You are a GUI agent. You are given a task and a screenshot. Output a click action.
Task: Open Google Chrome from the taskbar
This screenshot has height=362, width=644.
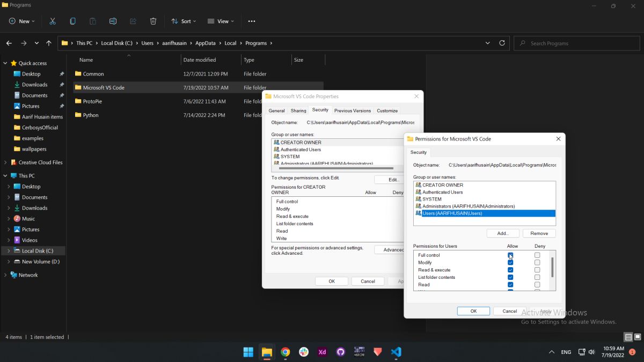click(286, 352)
